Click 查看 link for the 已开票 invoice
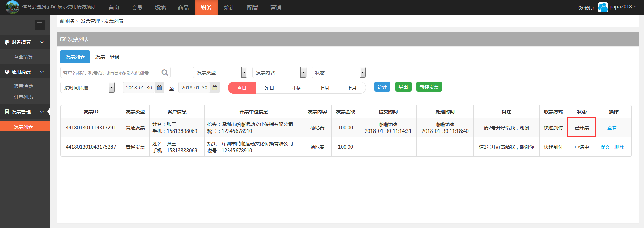The width and height of the screenshot is (644, 228). 612,128
